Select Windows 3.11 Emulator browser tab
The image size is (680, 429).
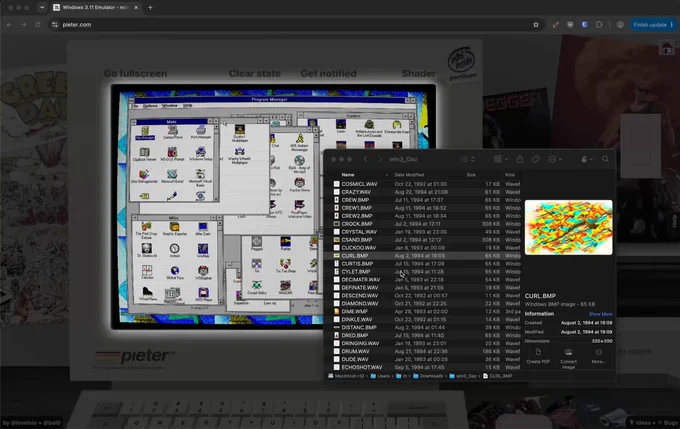(95, 7)
